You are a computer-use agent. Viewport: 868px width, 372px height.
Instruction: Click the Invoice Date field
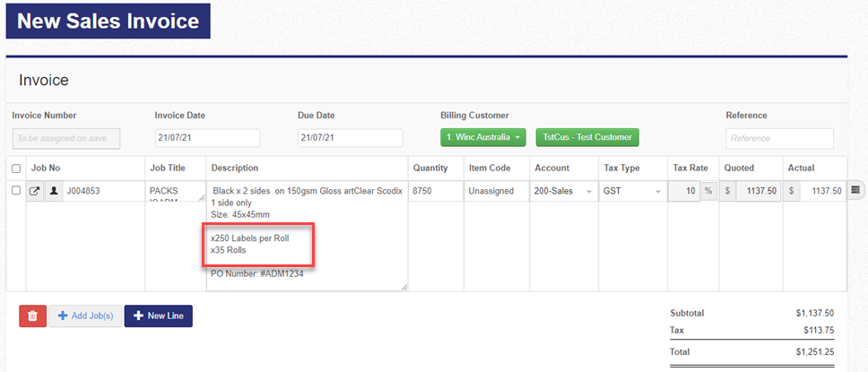[x=208, y=138]
